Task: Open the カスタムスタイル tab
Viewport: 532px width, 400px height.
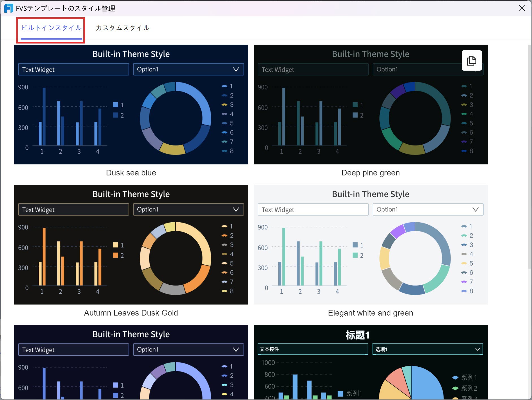Action: 123,28
